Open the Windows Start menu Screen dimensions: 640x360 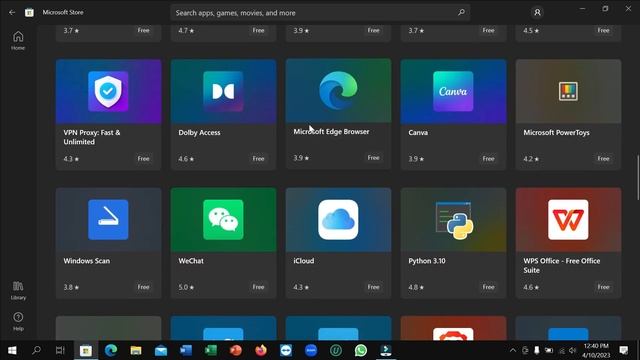(12, 350)
